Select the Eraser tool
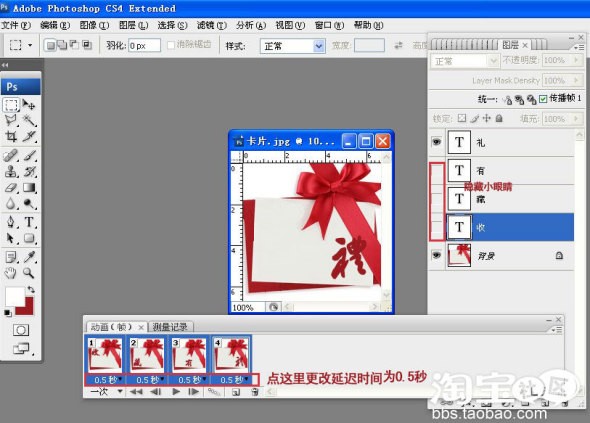This screenshot has width=590, height=423. [x=11, y=187]
